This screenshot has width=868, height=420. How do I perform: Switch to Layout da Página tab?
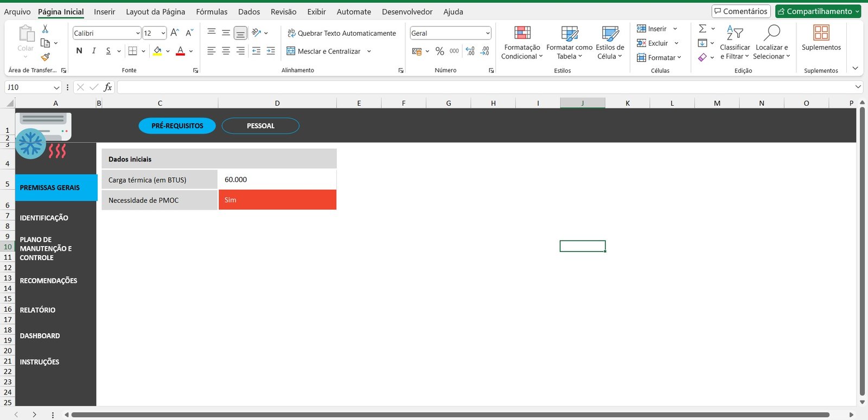(x=155, y=11)
